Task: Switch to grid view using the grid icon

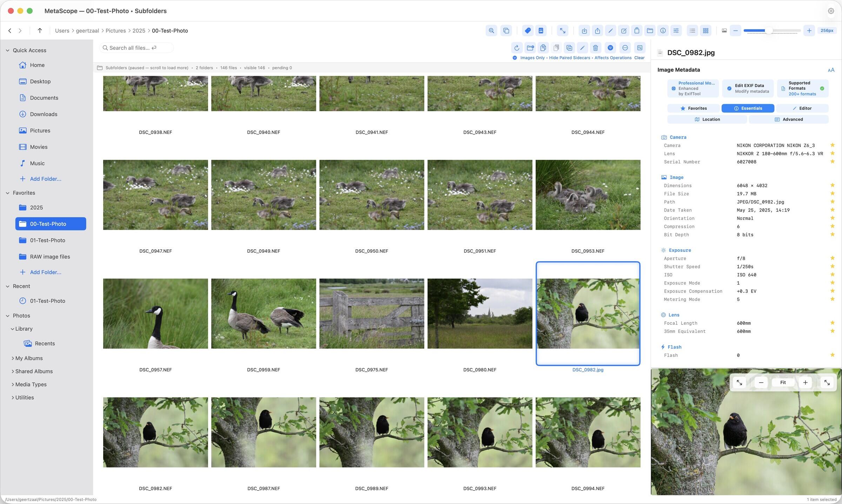Action: (x=706, y=31)
